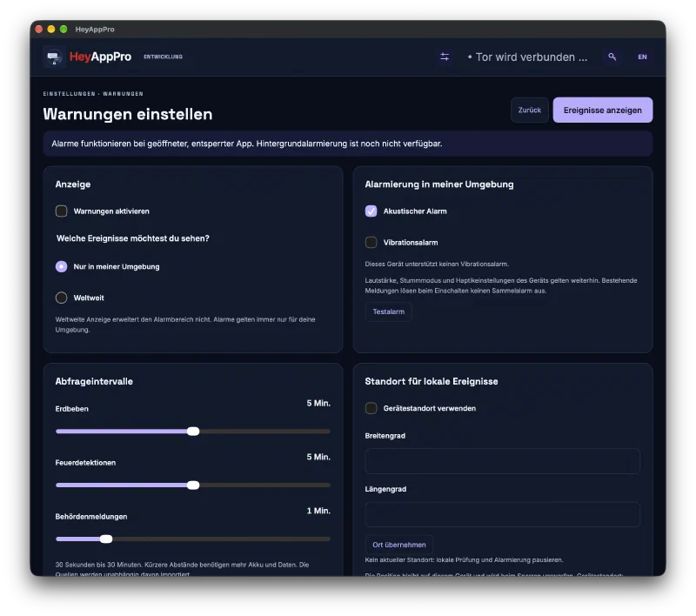
Task: Click the EINSTELLUNGEN · WARNUNGEN breadcrumb
Action: point(93,94)
